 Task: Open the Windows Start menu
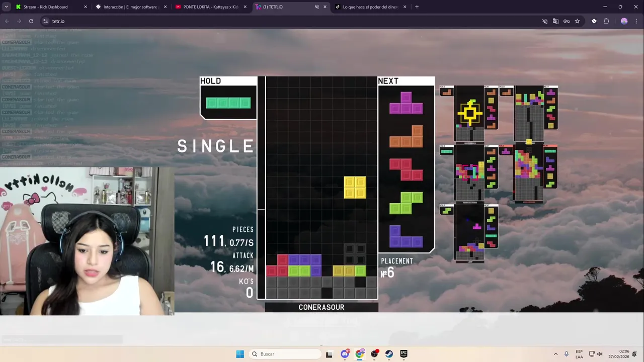pos(240,354)
